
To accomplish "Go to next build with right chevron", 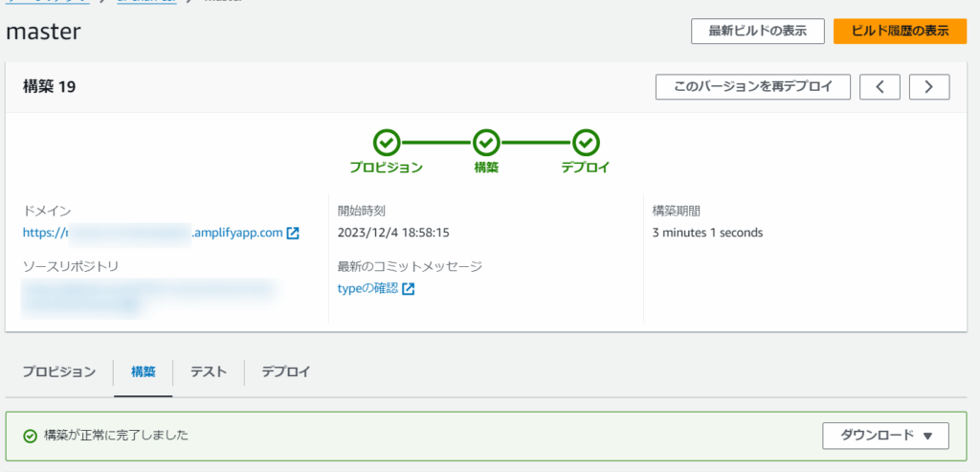I will tap(928, 87).
